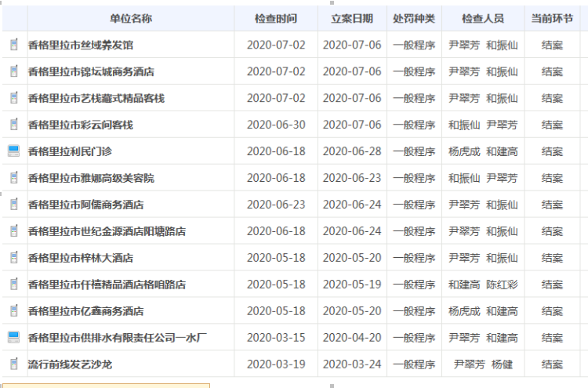Select the 香格里拉利民门诊 unit name
This screenshot has height=388, width=588.
tap(70, 151)
